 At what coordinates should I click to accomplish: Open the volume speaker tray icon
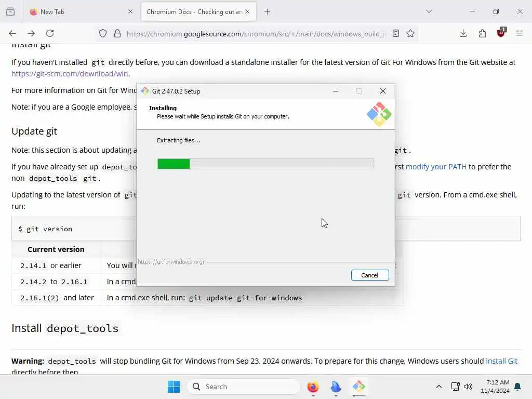468,387
